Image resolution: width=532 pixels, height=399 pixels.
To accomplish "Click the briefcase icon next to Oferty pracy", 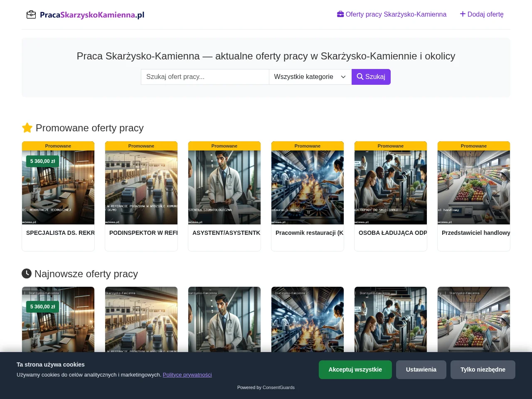I will [340, 14].
